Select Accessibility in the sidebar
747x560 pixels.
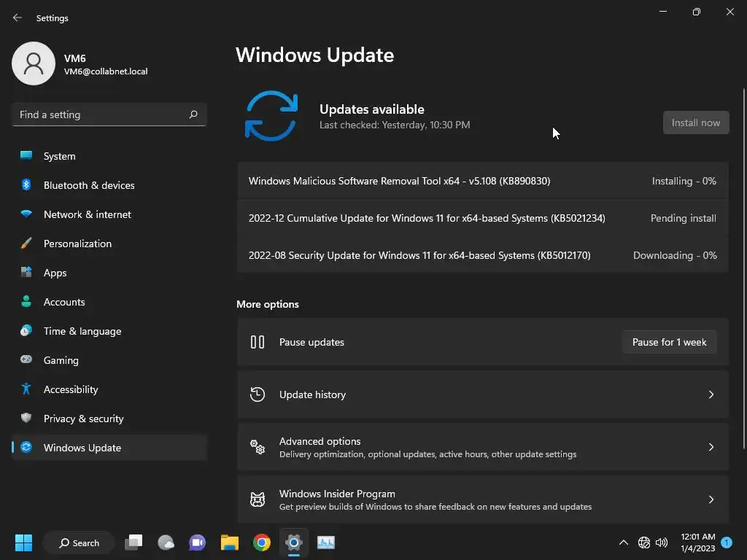pos(109,389)
